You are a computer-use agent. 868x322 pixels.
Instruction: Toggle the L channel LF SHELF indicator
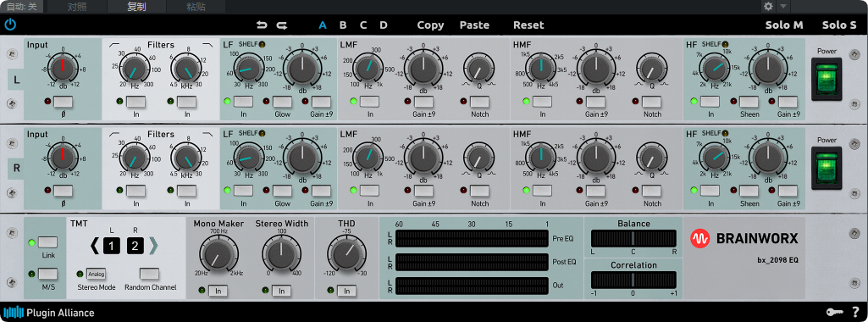pos(262,44)
